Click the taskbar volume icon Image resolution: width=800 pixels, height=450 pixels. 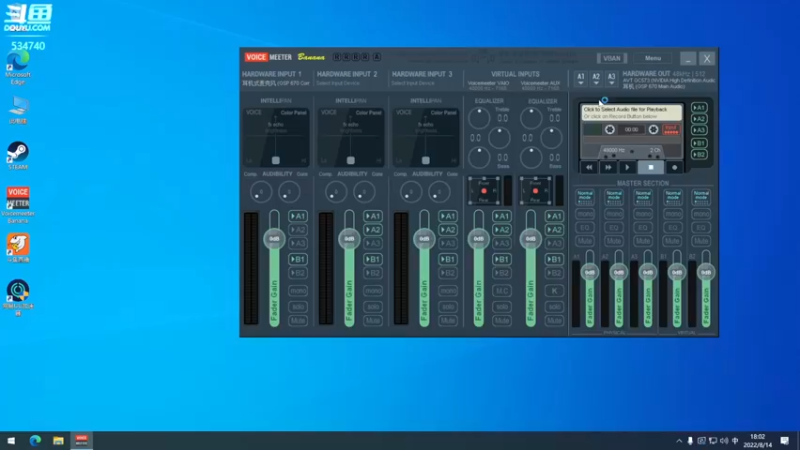(x=724, y=440)
